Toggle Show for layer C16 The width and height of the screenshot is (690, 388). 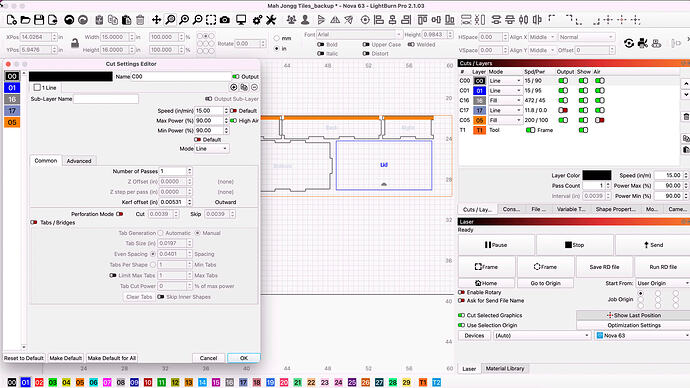click(583, 100)
